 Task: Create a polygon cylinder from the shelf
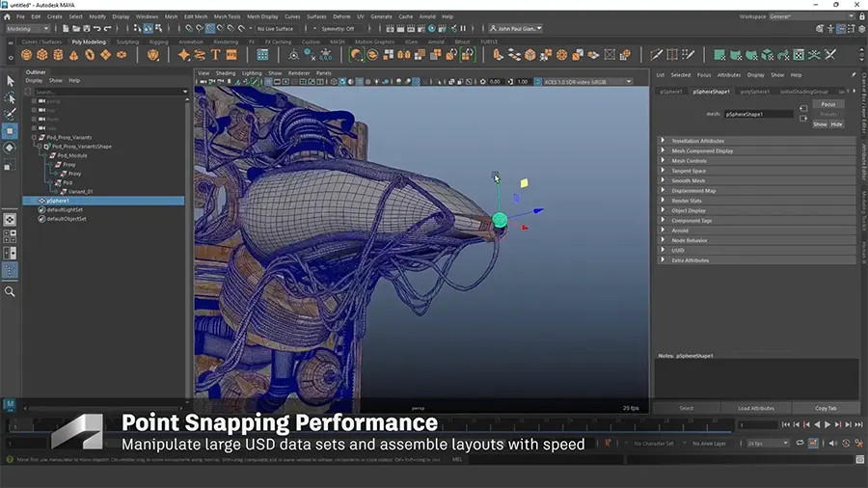pyautogui.click(x=58, y=55)
